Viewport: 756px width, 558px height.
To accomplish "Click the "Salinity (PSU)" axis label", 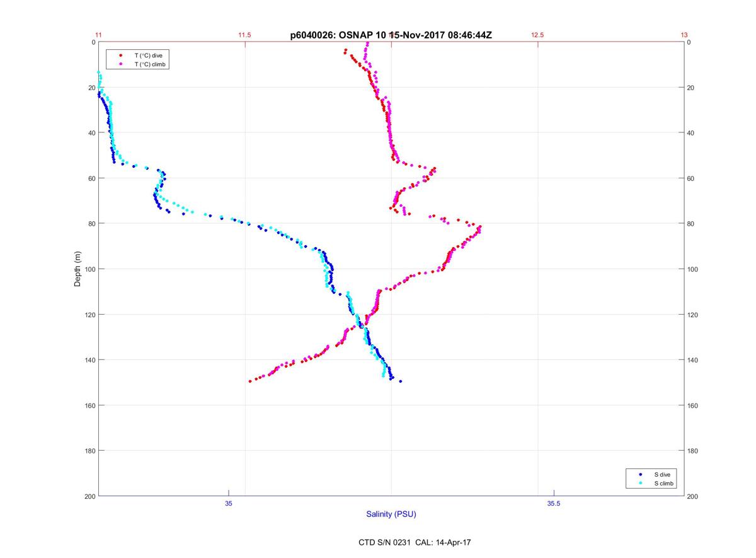I will (x=391, y=514).
